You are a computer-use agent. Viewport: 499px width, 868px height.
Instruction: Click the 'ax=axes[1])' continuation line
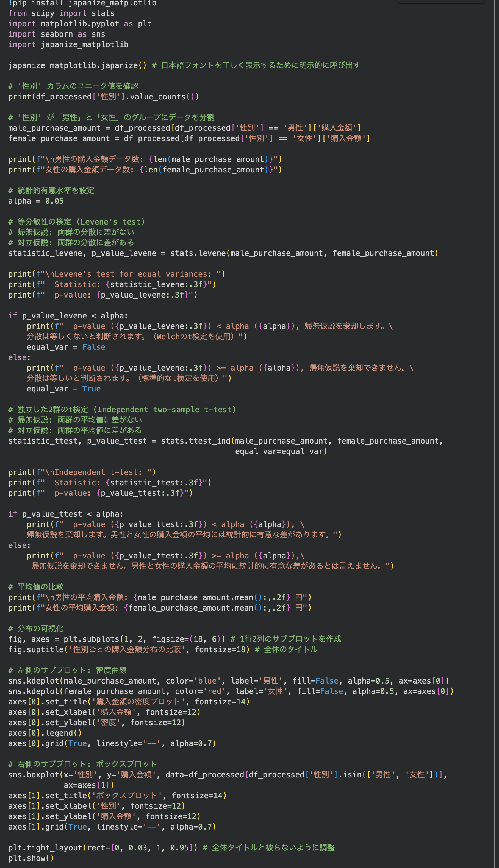pyautogui.click(x=89, y=785)
